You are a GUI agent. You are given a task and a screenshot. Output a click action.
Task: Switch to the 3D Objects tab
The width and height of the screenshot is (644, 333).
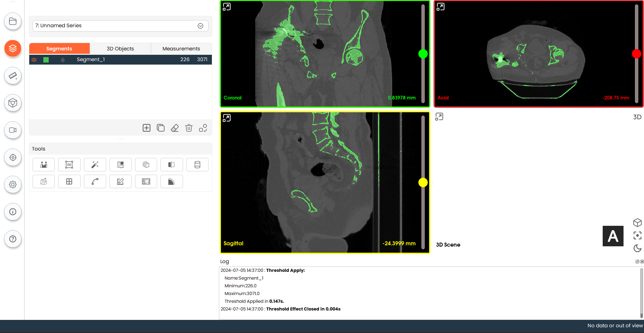click(x=120, y=49)
